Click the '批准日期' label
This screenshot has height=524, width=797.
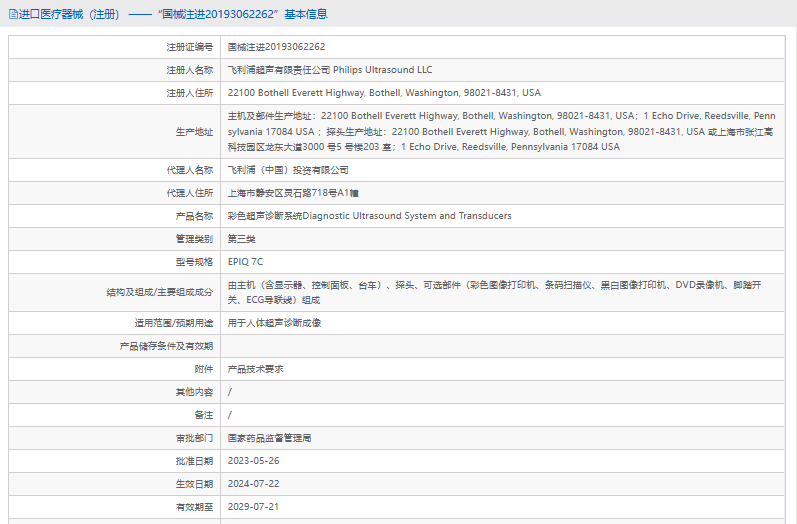194,461
